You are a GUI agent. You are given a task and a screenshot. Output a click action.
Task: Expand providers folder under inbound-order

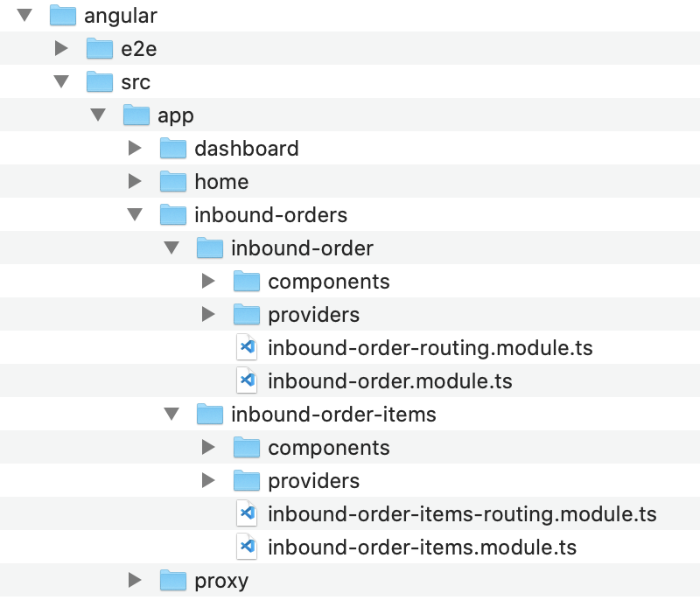coord(208,315)
